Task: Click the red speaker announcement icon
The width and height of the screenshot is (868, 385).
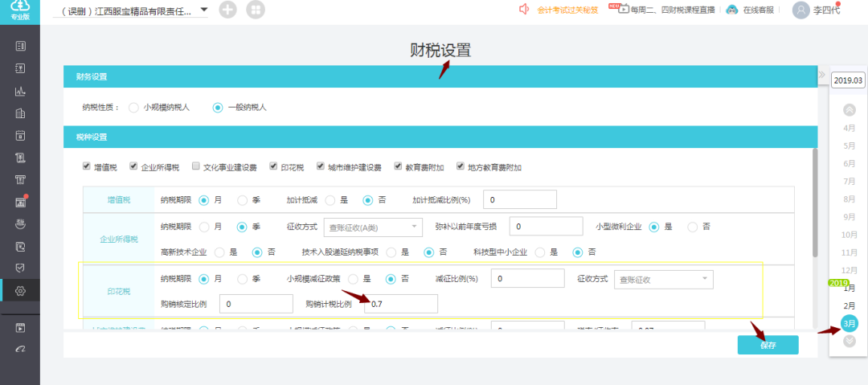Action: (524, 10)
